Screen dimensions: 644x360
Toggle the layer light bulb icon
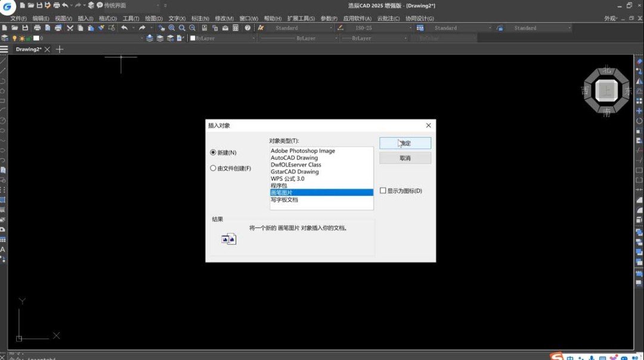(14, 38)
